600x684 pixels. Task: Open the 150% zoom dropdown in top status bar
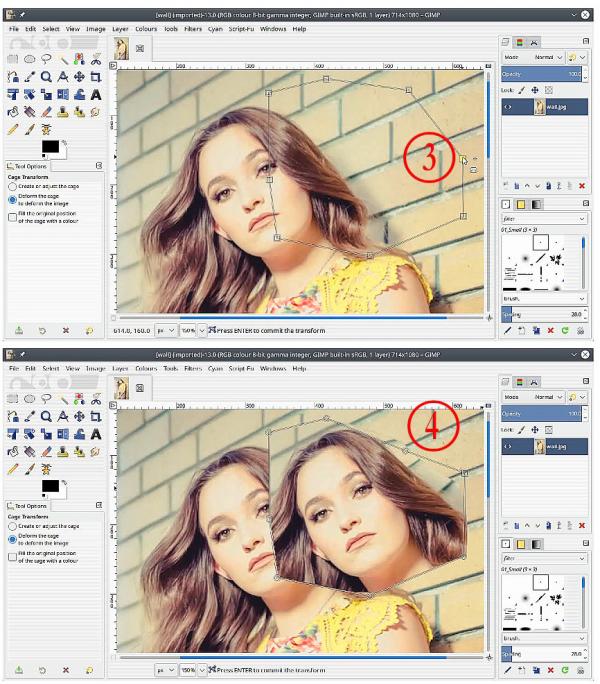pyautogui.click(x=202, y=331)
